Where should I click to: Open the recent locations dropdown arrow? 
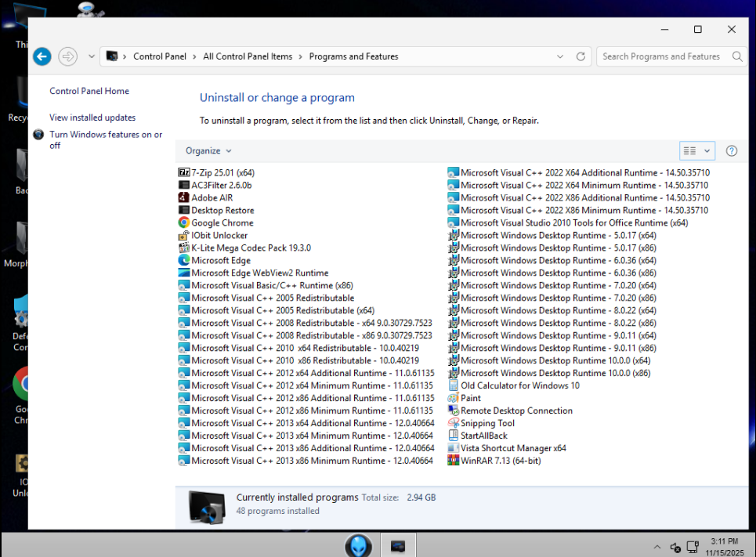click(92, 56)
